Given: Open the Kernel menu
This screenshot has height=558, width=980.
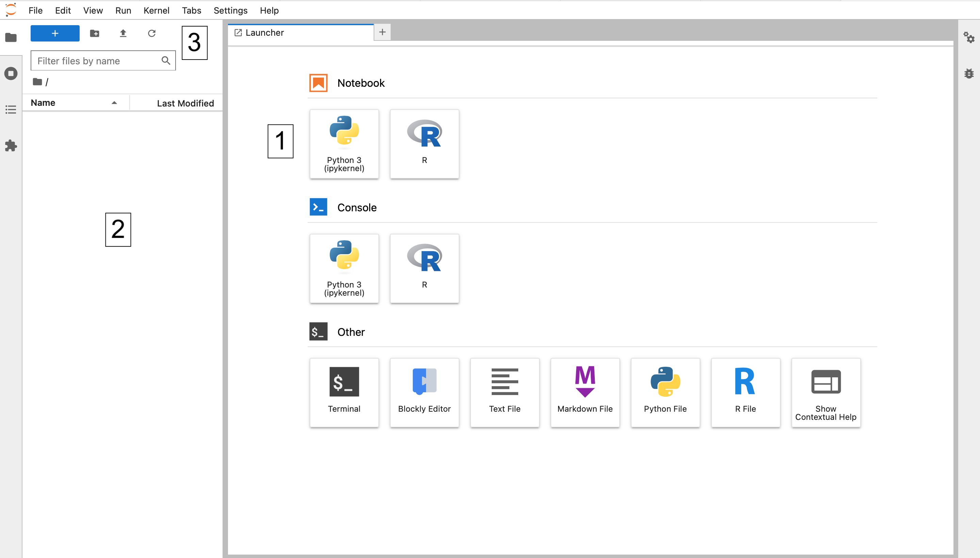Looking at the screenshot, I should (x=156, y=10).
